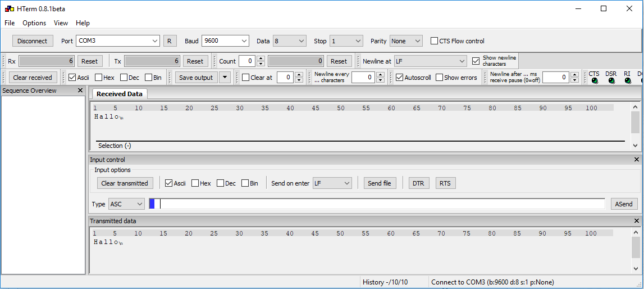
Task: Increase the Count value stepper
Action: coord(261,58)
